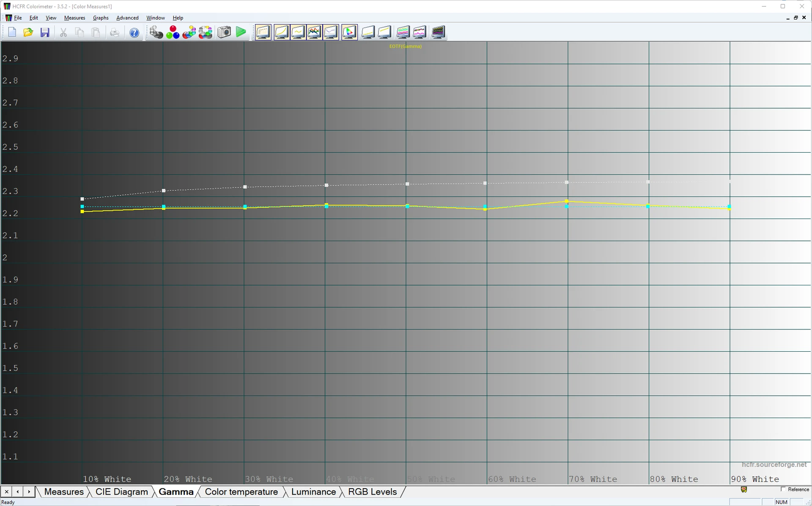Open the View menu
The width and height of the screenshot is (812, 506).
(x=51, y=18)
